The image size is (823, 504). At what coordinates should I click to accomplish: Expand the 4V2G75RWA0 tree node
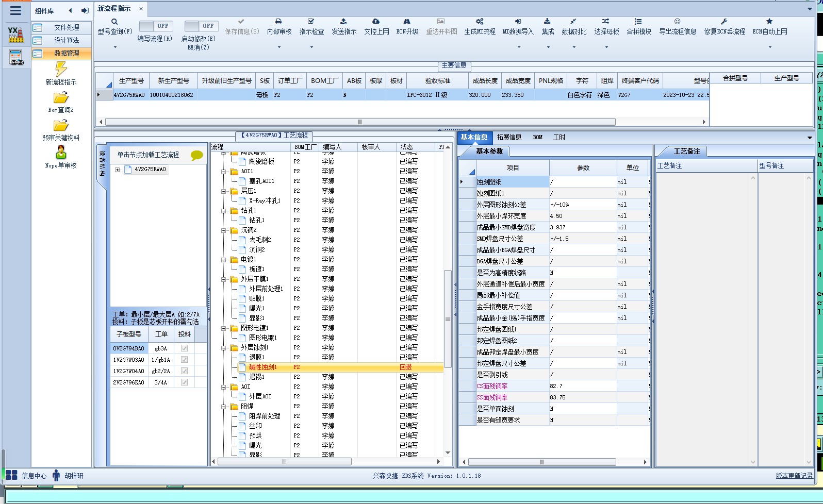point(118,170)
